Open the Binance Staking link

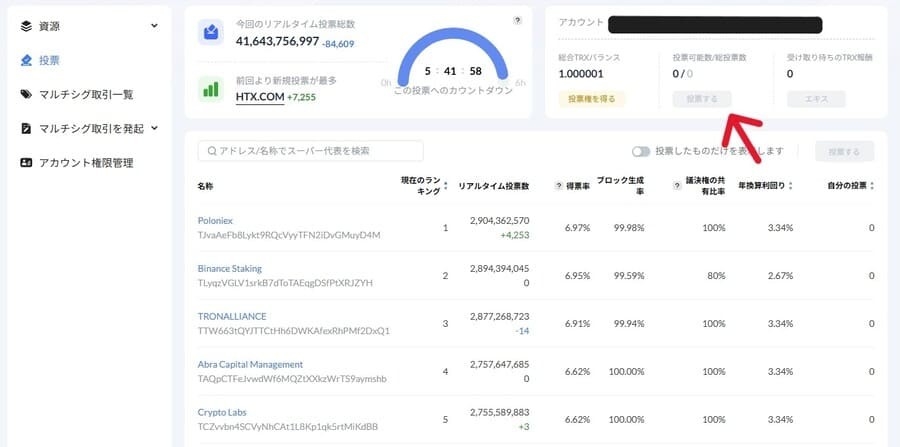[230, 269]
